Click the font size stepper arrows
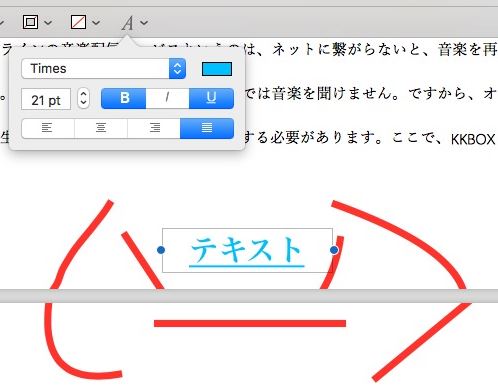The width and height of the screenshot is (498, 388). pyautogui.click(x=83, y=98)
